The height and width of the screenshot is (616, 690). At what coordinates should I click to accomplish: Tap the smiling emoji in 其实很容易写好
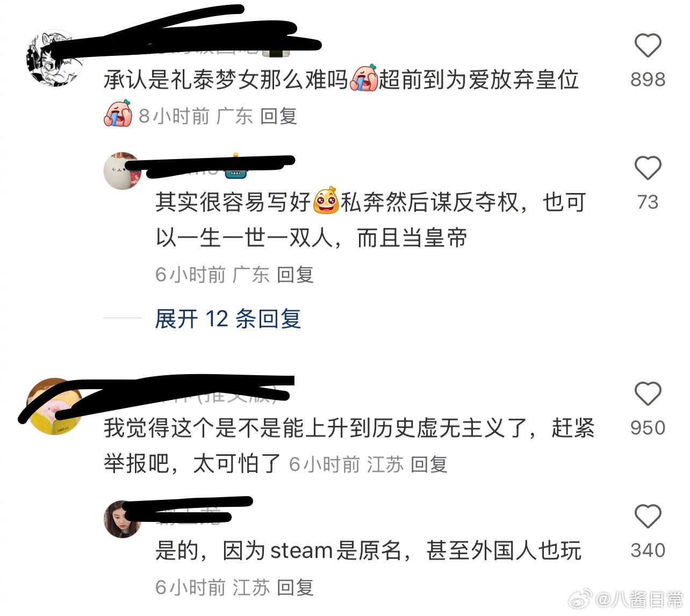click(326, 201)
